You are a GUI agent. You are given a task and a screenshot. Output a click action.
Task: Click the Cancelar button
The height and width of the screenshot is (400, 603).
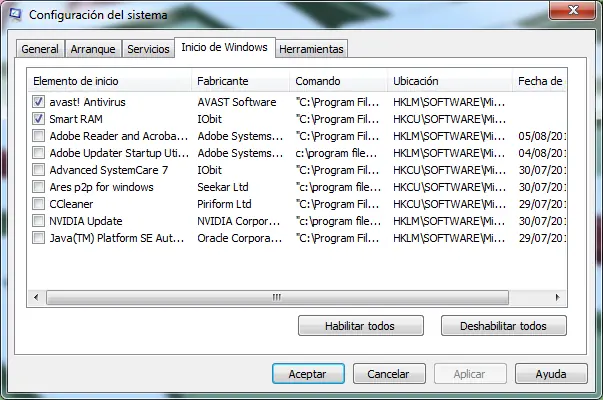pos(389,373)
